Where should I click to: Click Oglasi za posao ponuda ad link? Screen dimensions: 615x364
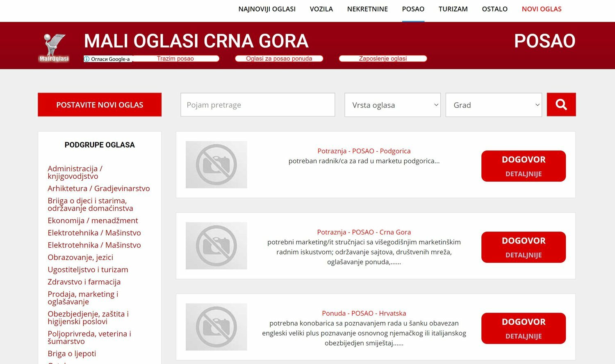(279, 59)
